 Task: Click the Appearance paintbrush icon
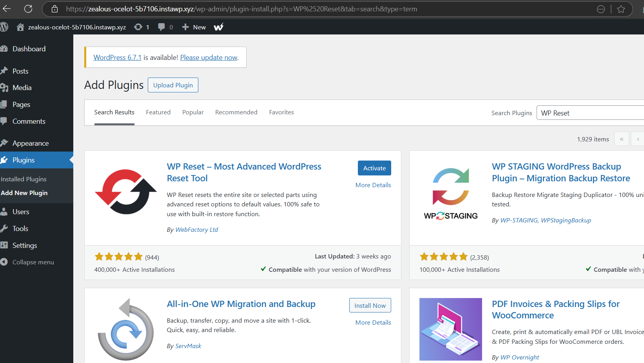pos(4,143)
